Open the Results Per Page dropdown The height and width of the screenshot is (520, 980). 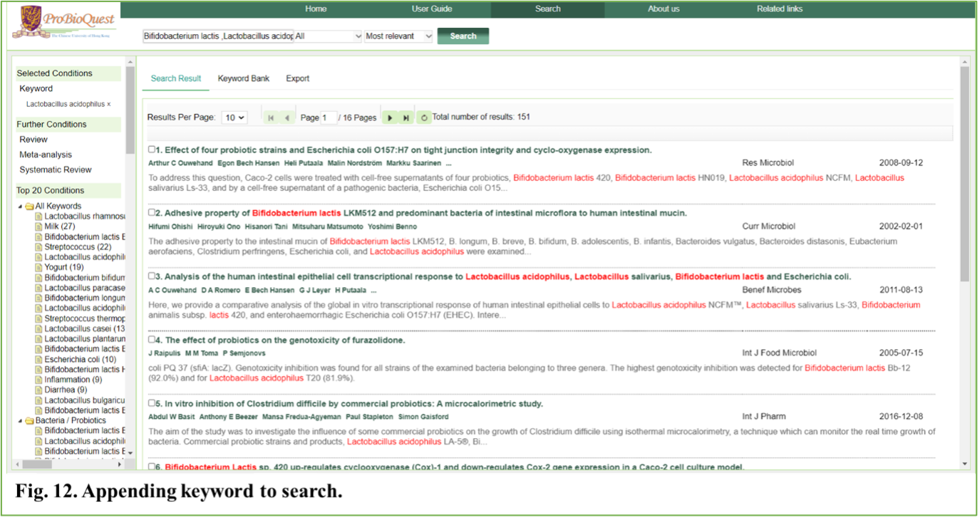234,118
